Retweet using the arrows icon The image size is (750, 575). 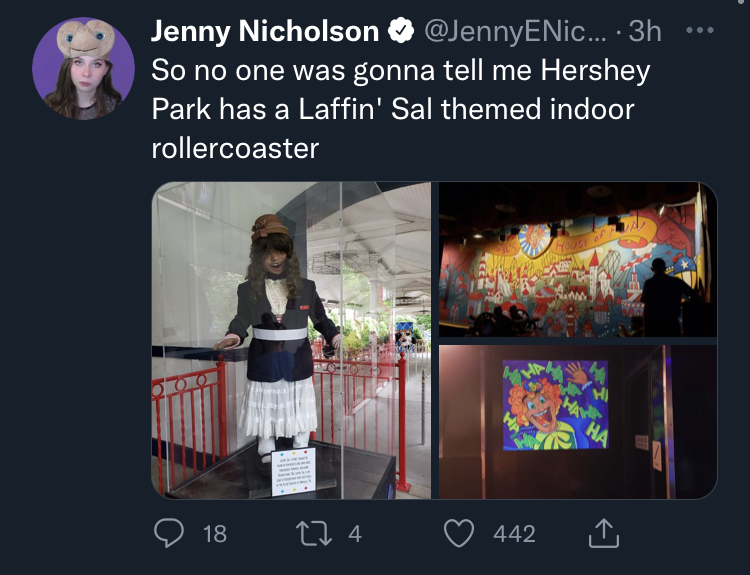[x=314, y=533]
